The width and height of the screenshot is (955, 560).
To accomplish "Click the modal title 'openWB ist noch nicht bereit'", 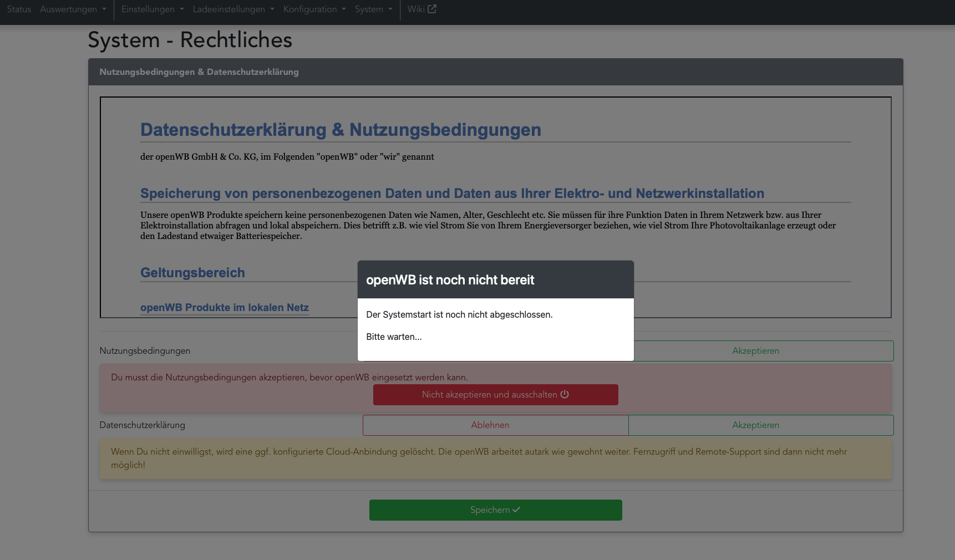I will [x=450, y=280].
